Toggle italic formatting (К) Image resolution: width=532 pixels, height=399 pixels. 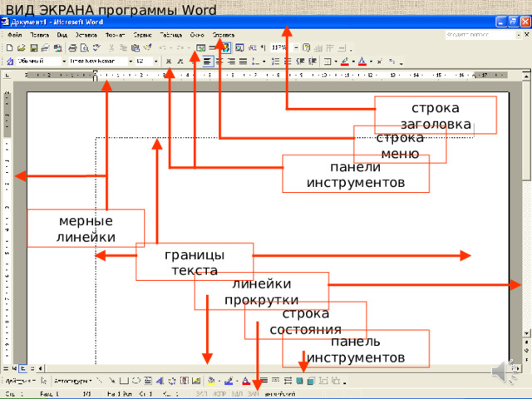click(180, 62)
